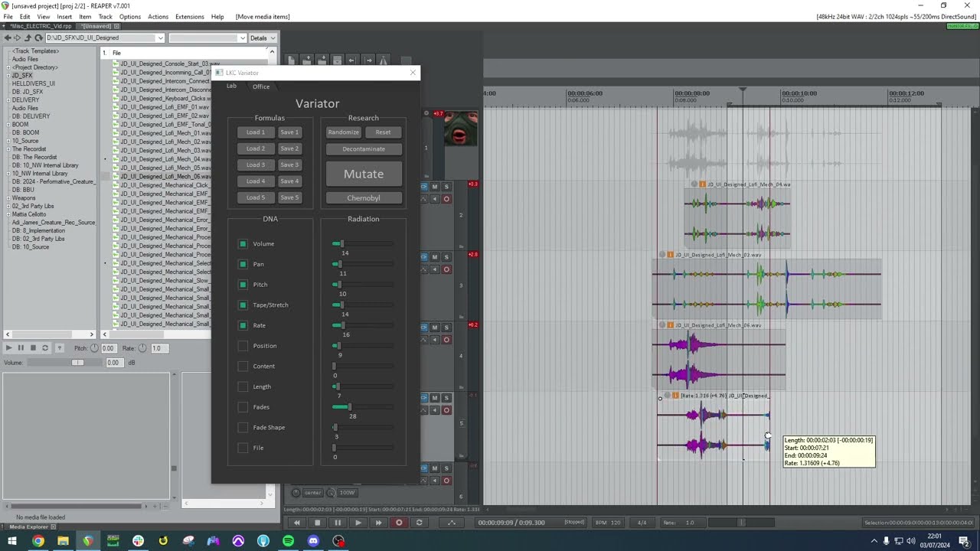Screen dimensions: 980x551
Task: Mute track 5 with its M button
Action: tap(434, 398)
